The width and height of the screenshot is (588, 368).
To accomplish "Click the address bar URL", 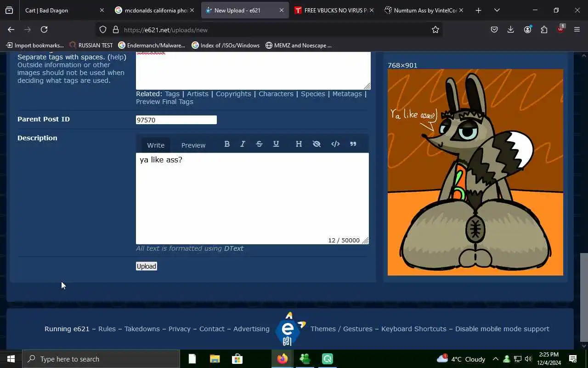I will coord(166,30).
